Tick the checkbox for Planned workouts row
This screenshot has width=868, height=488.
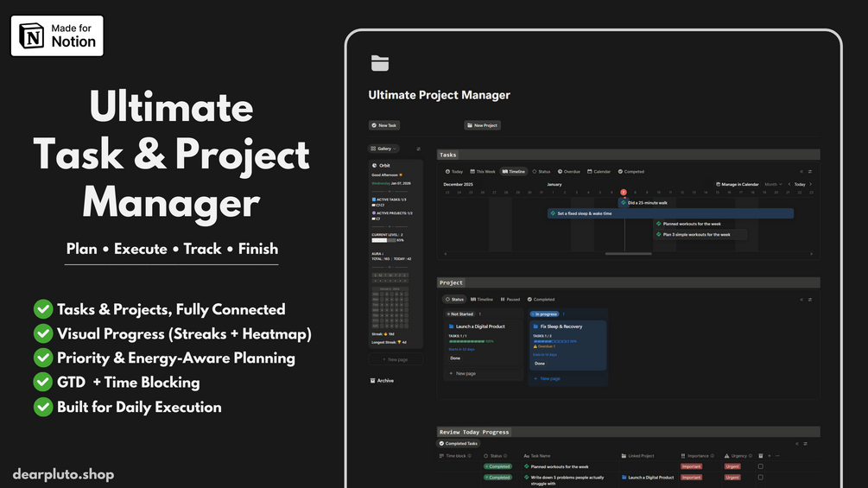point(761,466)
